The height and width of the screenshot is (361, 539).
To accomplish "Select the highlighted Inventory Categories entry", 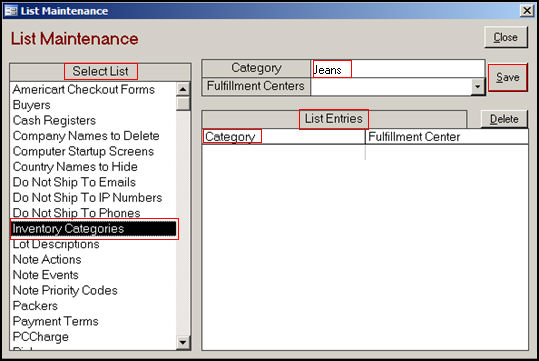I will pos(94,229).
